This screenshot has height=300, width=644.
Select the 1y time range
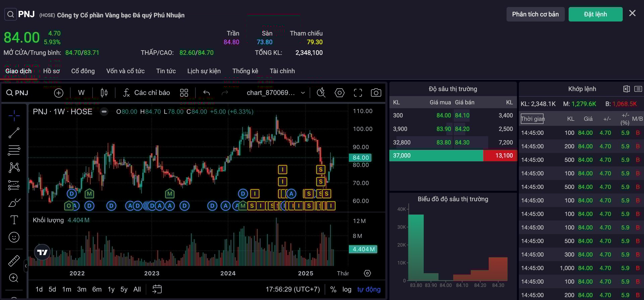pyautogui.click(x=111, y=289)
